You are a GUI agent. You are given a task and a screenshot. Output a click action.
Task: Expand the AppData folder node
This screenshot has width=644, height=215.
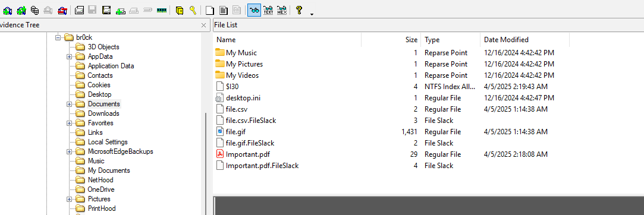point(69,56)
